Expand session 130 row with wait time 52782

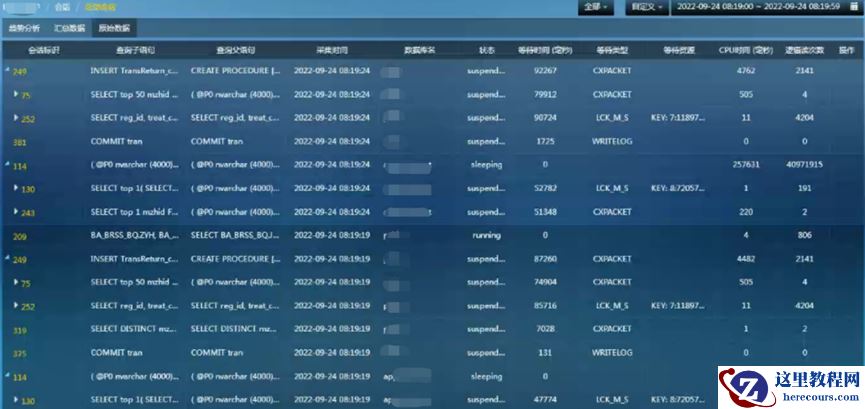(x=17, y=188)
